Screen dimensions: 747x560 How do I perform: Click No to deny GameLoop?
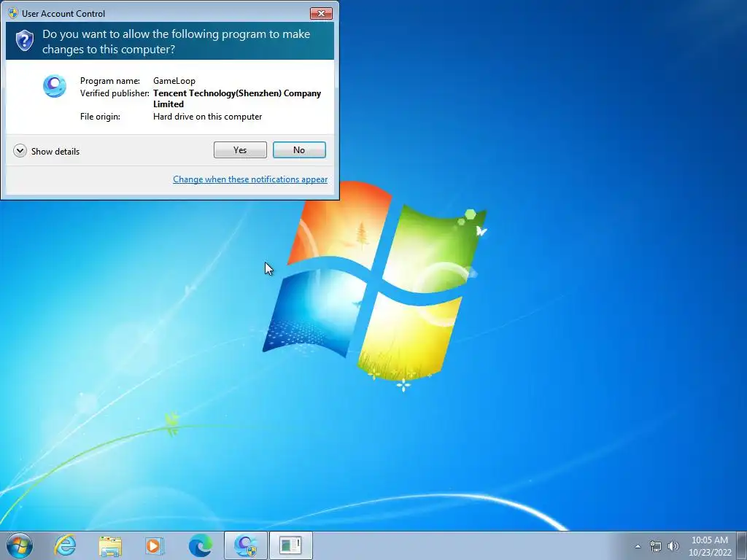299,150
